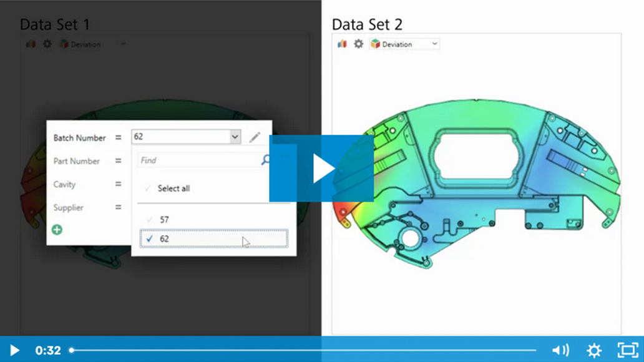Click the green add filter plus icon
The image size is (644, 362).
[x=57, y=230]
